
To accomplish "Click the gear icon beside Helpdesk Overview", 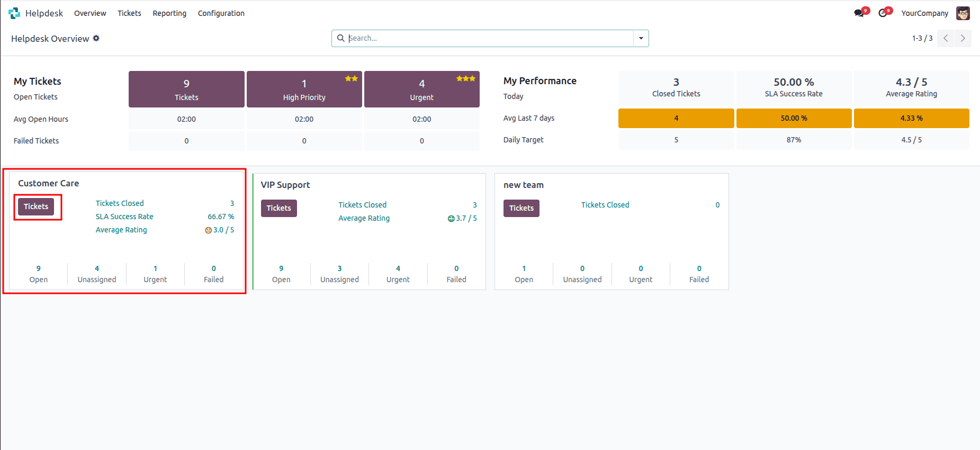I will 96,38.
